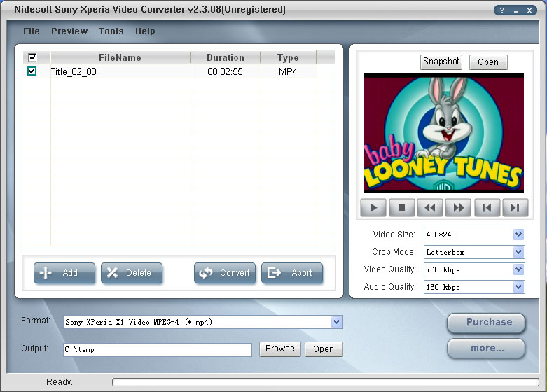
Task: Skip to next track in preview
Action: 515,207
